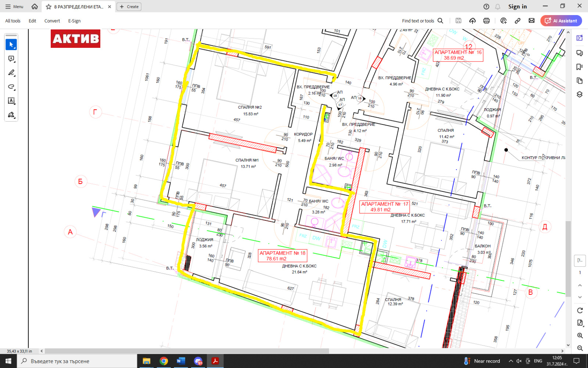This screenshot has height=368, width=588.
Task: Print the floor plan document
Action: pos(487,21)
